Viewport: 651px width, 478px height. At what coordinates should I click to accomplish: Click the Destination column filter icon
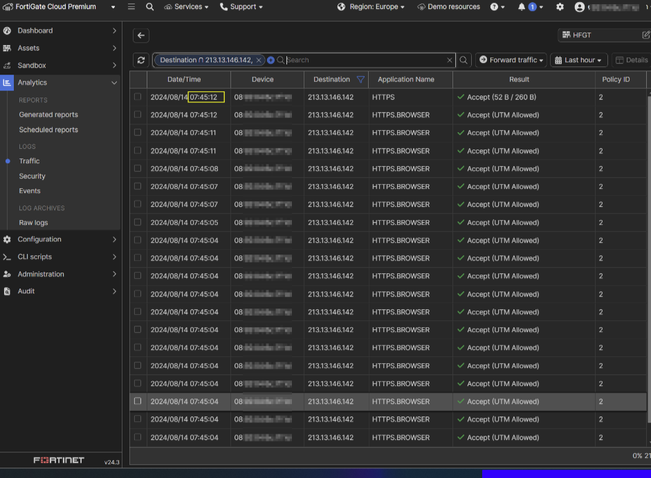[x=360, y=79]
